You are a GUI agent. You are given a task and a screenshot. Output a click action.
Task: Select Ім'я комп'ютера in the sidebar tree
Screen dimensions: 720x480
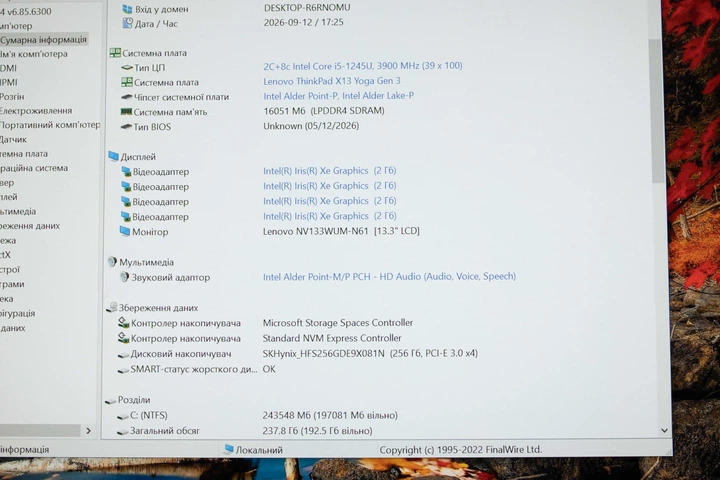click(x=34, y=54)
